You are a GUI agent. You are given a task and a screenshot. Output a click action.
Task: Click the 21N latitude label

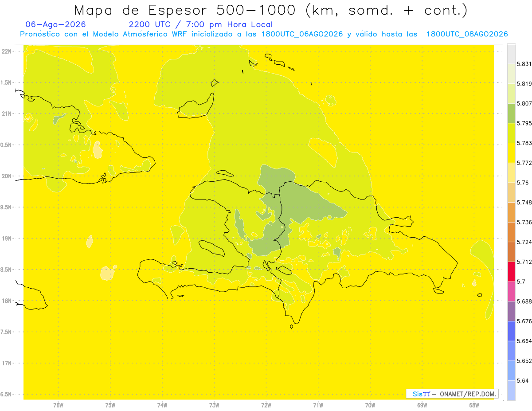pyautogui.click(x=8, y=114)
